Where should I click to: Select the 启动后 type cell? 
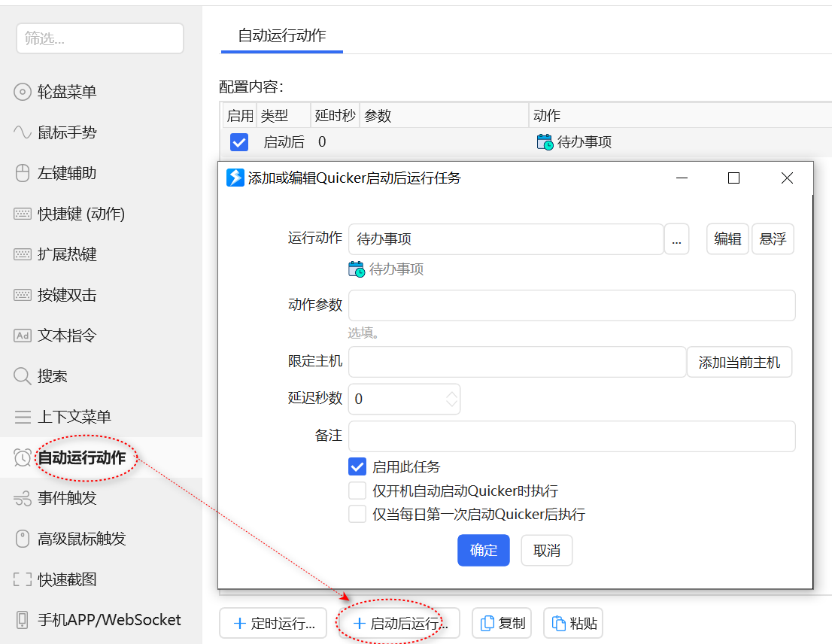(284, 142)
